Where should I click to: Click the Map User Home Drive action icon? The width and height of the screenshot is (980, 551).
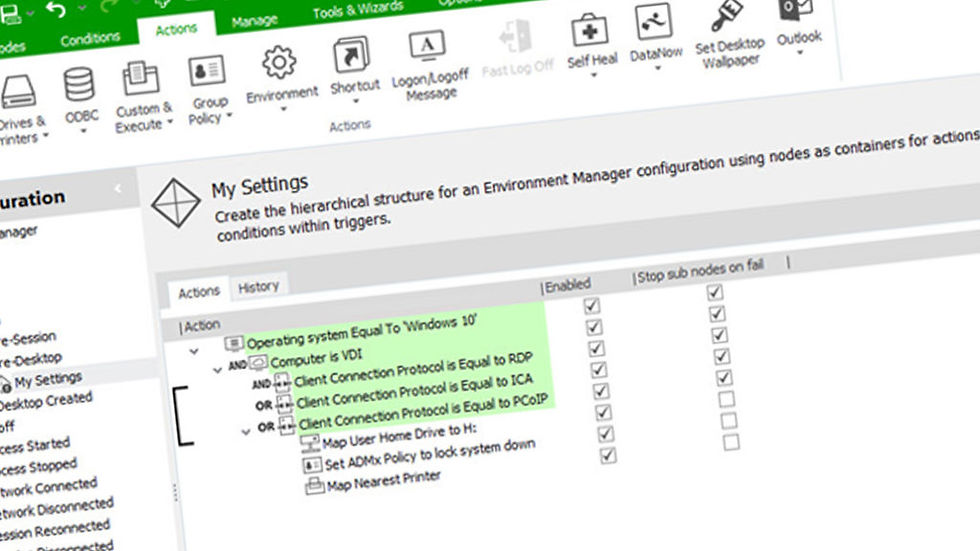[310, 444]
